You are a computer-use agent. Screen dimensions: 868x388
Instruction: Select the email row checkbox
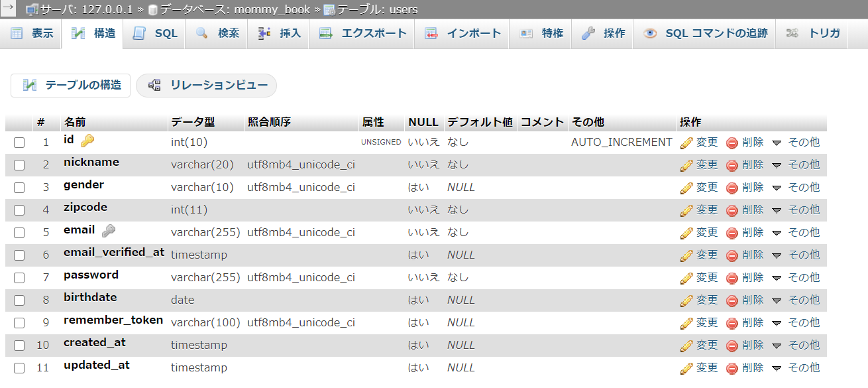(19, 233)
